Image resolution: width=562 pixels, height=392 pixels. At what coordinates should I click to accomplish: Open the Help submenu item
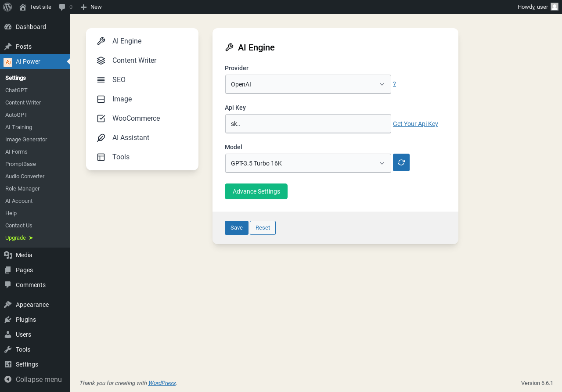click(35, 213)
